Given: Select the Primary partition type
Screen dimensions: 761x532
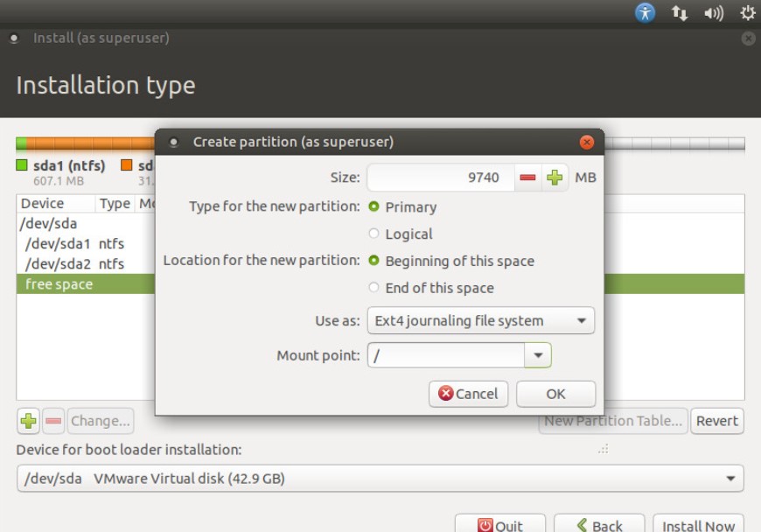Looking at the screenshot, I should coord(374,207).
